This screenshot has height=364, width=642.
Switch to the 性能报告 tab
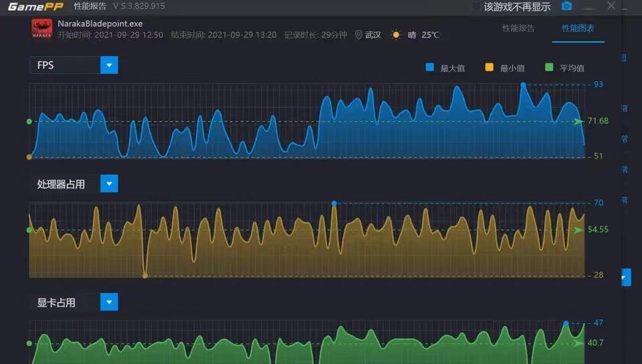click(x=518, y=28)
